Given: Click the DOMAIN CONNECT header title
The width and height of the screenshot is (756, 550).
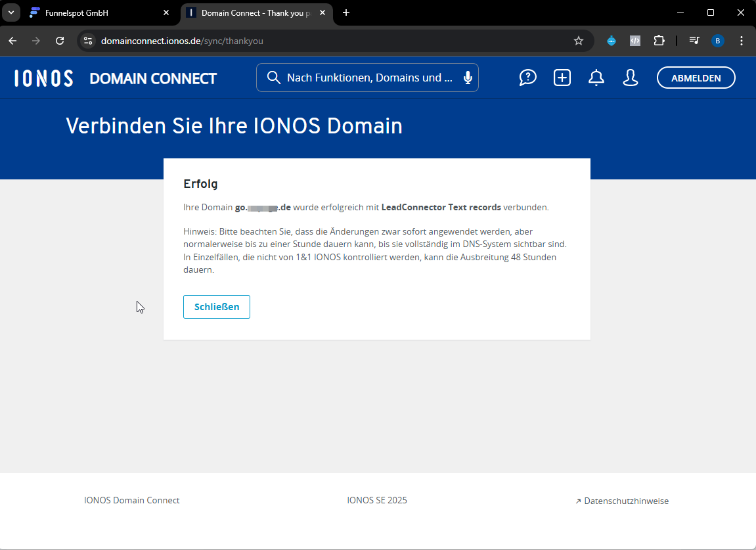Looking at the screenshot, I should point(153,79).
